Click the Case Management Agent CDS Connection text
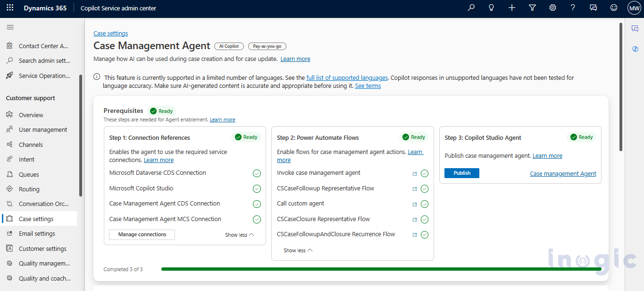The image size is (644, 291). point(165,204)
